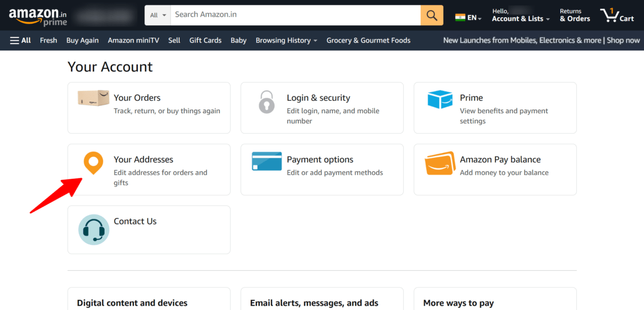
Task: Open the Account & Lists menu
Action: pos(517,18)
